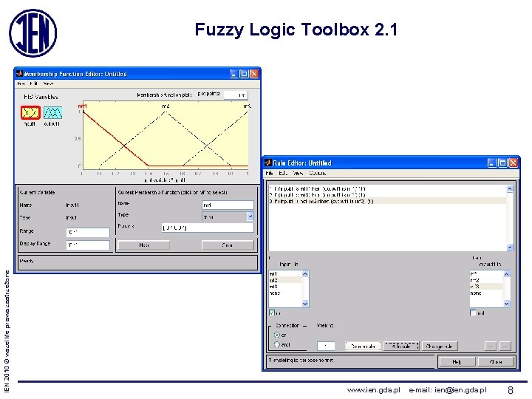Click the rule Weight input field

pos(326,346)
